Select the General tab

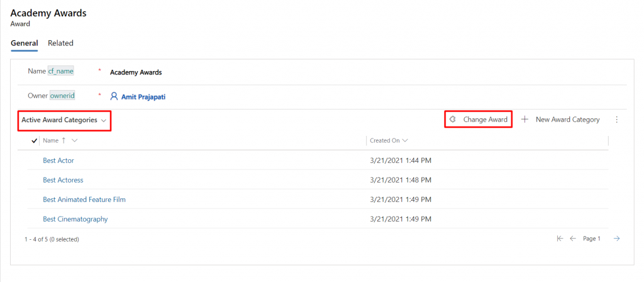pyautogui.click(x=25, y=43)
